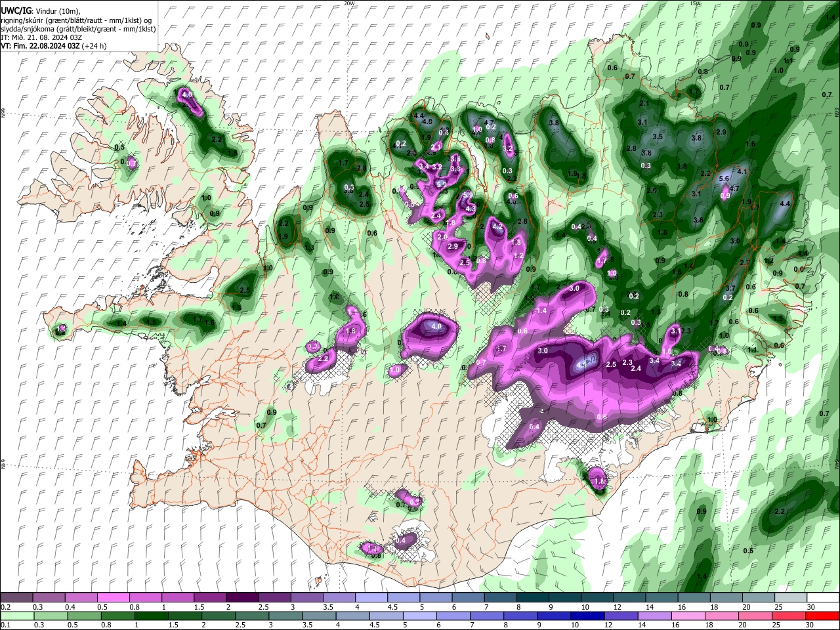Click the "0.2" label under the top legend row
The width and height of the screenshot is (840, 630).
coord(5,607)
